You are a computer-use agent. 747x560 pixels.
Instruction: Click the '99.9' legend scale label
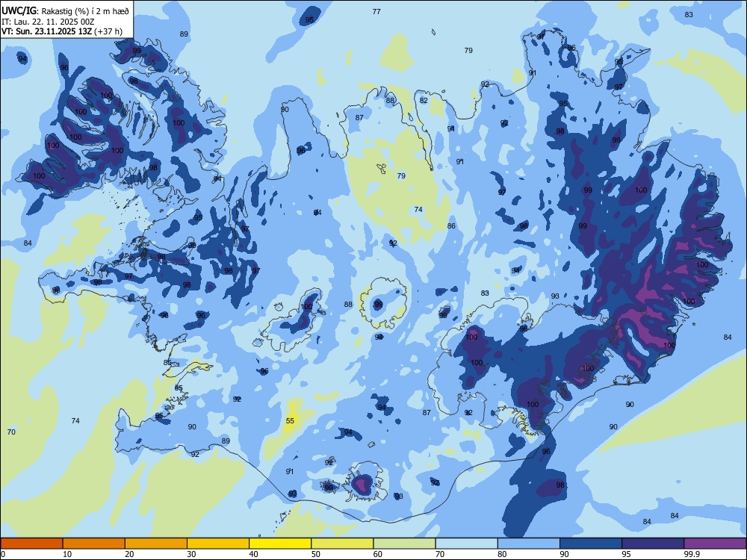(692, 554)
